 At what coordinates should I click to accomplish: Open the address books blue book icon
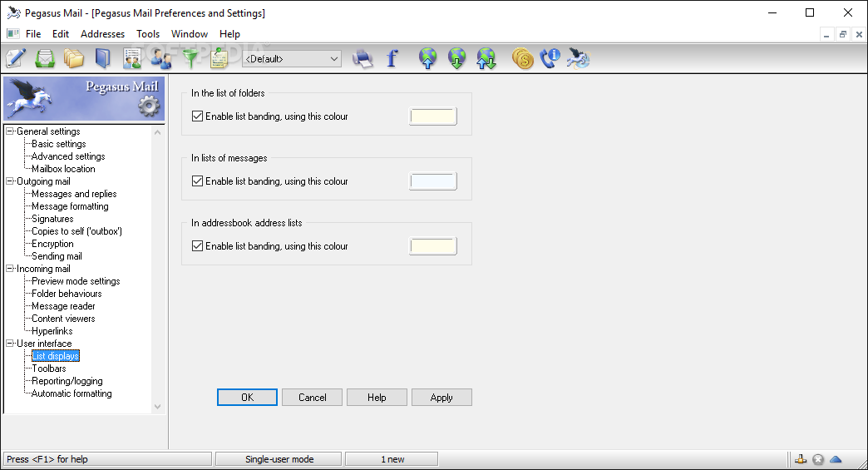(103, 58)
